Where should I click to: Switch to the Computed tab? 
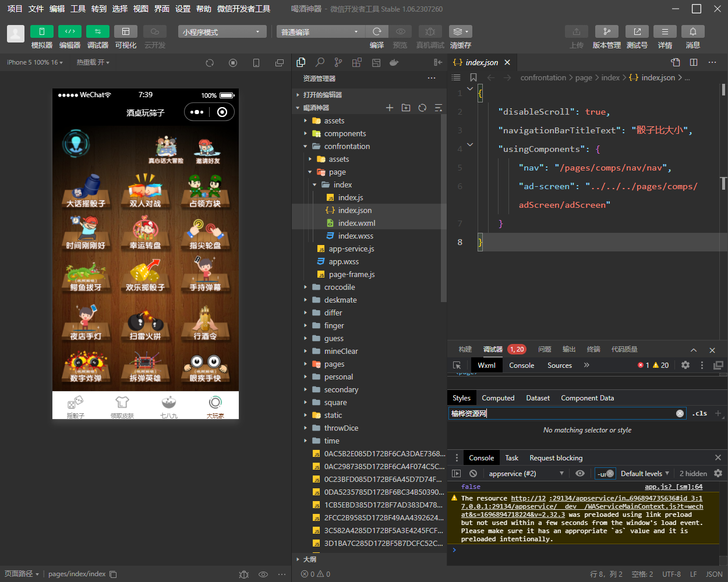click(498, 398)
